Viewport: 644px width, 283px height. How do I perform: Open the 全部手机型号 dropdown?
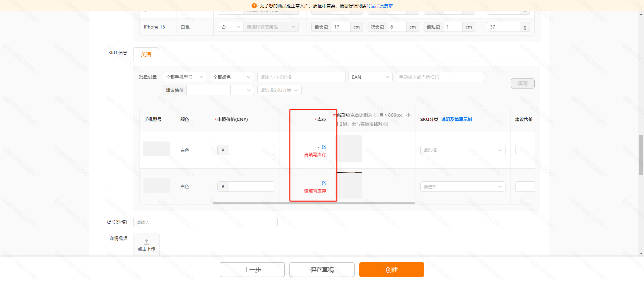pyautogui.click(x=184, y=77)
